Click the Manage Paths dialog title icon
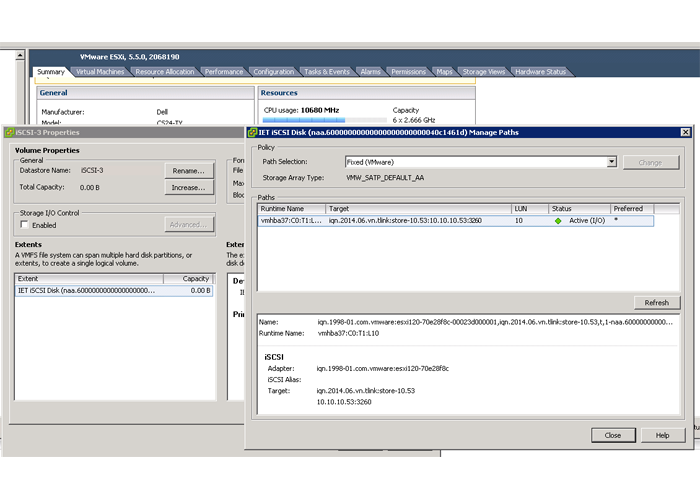This screenshot has height=500, width=700. click(x=250, y=132)
